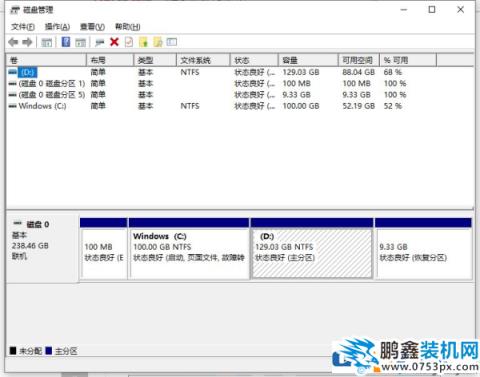This screenshot has width=480, height=377.
Task: Open Properties via the checkmark sheet icon
Action: click(x=129, y=42)
